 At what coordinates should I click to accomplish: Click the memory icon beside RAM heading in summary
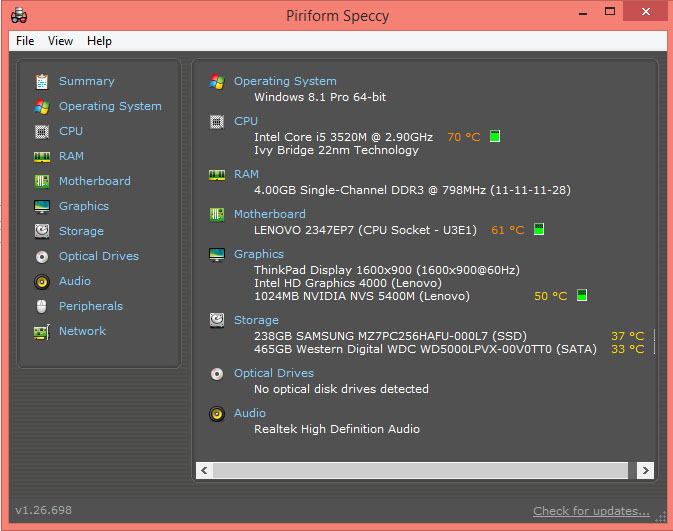(x=217, y=175)
